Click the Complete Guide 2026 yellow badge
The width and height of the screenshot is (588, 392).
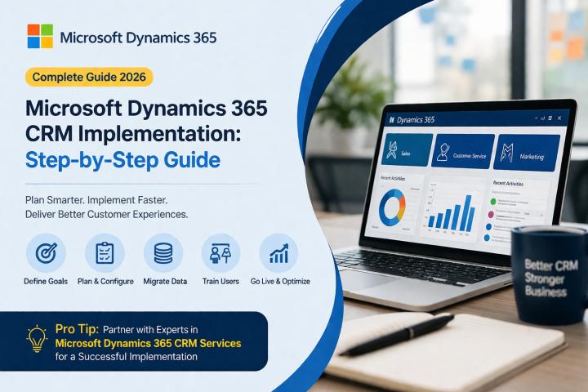pyautogui.click(x=90, y=78)
